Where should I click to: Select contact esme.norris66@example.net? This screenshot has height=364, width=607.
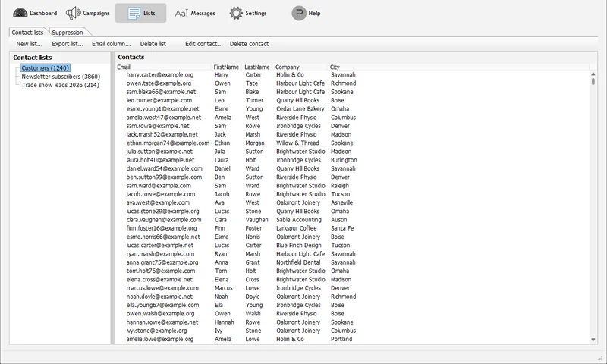pos(163,237)
